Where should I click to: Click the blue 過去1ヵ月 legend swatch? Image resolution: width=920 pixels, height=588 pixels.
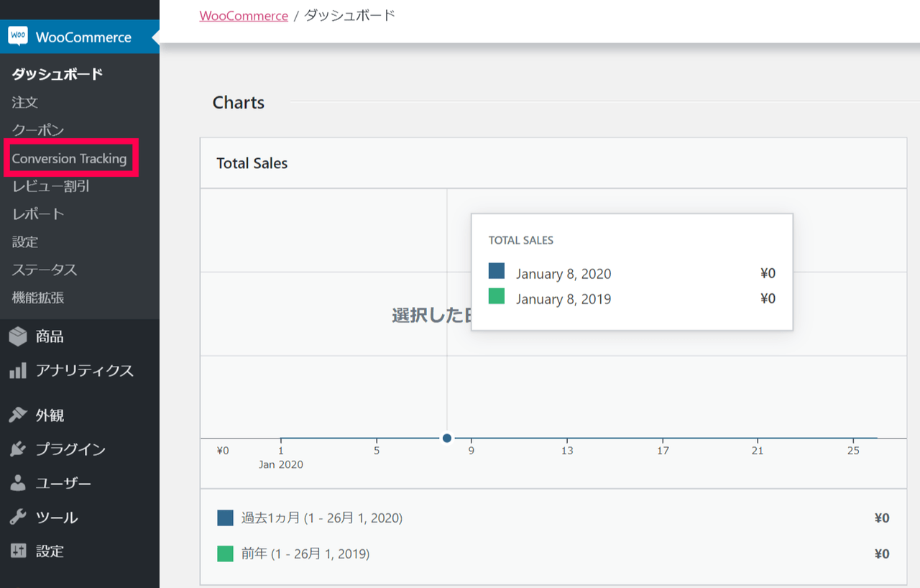click(x=225, y=518)
